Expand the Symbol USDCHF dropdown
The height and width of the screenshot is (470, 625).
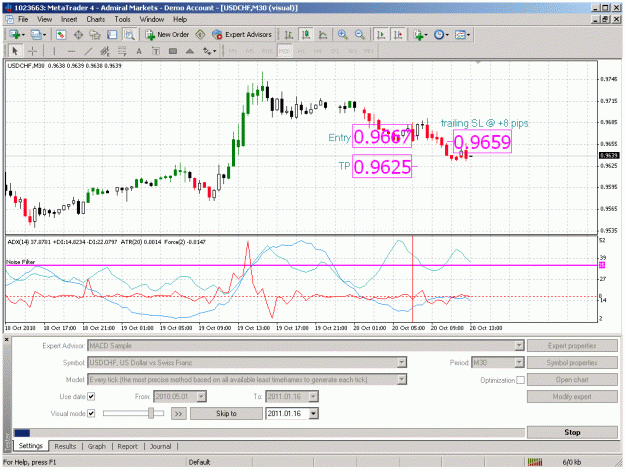tap(402, 362)
